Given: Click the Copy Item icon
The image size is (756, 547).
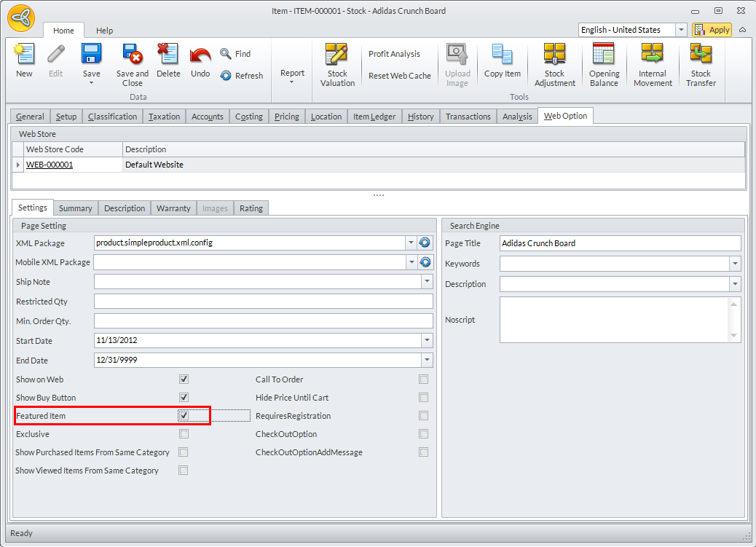Looking at the screenshot, I should tap(503, 60).
